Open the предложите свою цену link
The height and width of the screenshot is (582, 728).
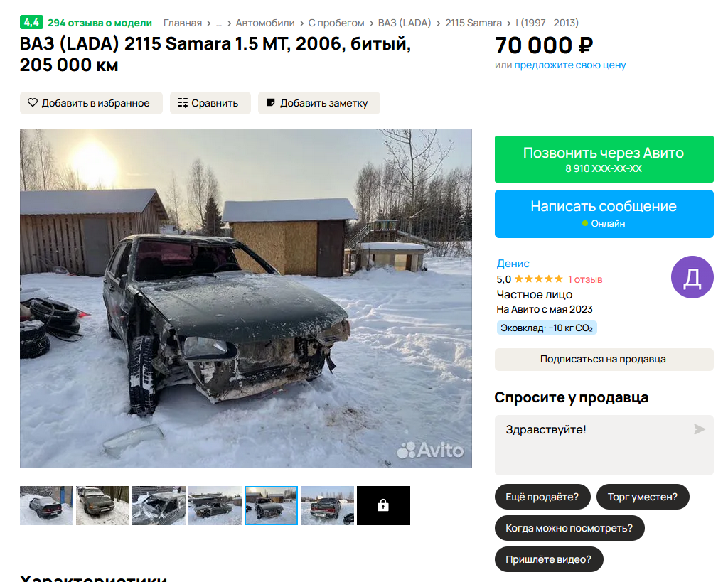coord(570,65)
